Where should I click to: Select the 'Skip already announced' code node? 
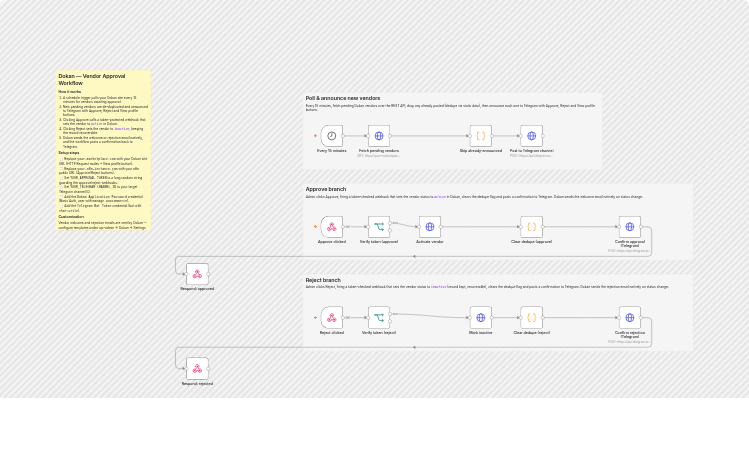pos(481,136)
